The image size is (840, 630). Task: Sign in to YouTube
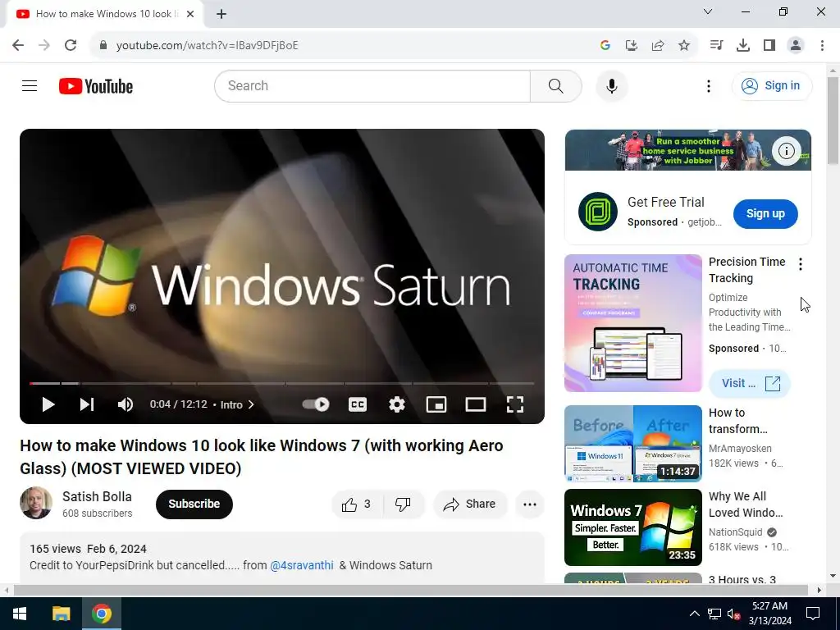(771, 85)
